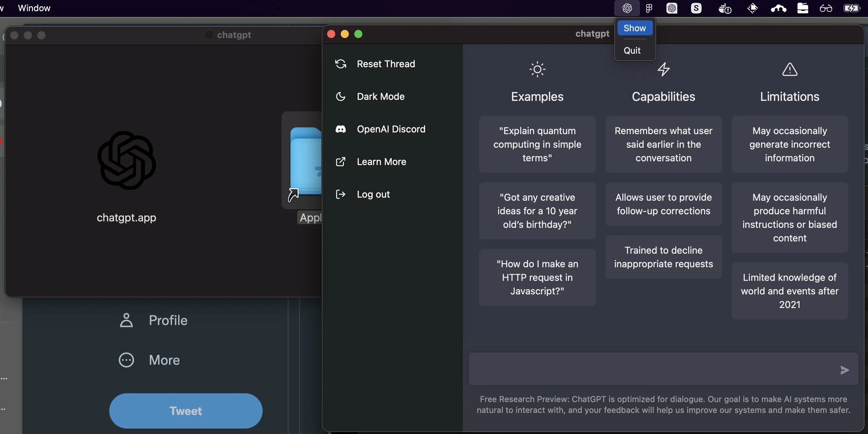This screenshot has height=434, width=868.
Task: Click the notification bell icon in menu bar
Action: (x=752, y=8)
